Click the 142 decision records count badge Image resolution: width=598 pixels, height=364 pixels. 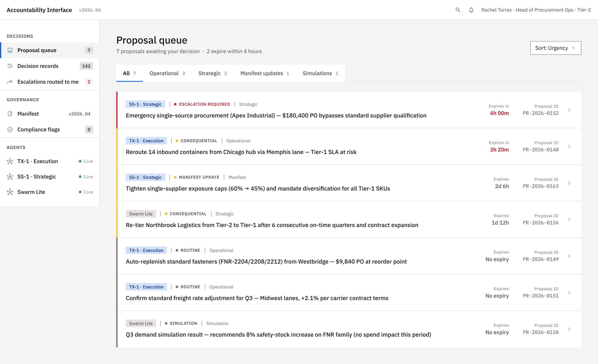tap(86, 66)
